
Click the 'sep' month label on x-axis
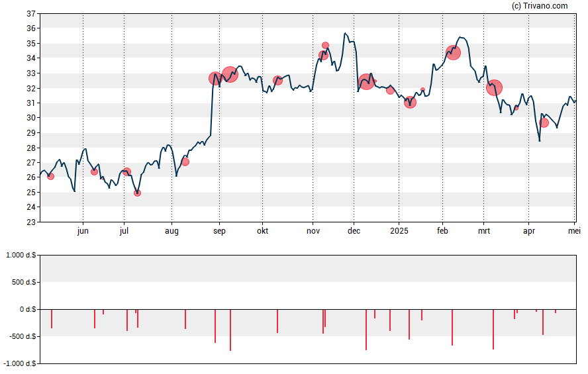click(219, 231)
